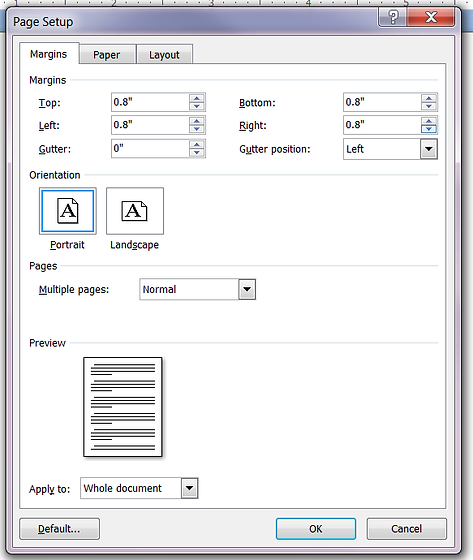473x560 pixels.
Task: Open the Apply to dropdown
Action: [x=189, y=488]
